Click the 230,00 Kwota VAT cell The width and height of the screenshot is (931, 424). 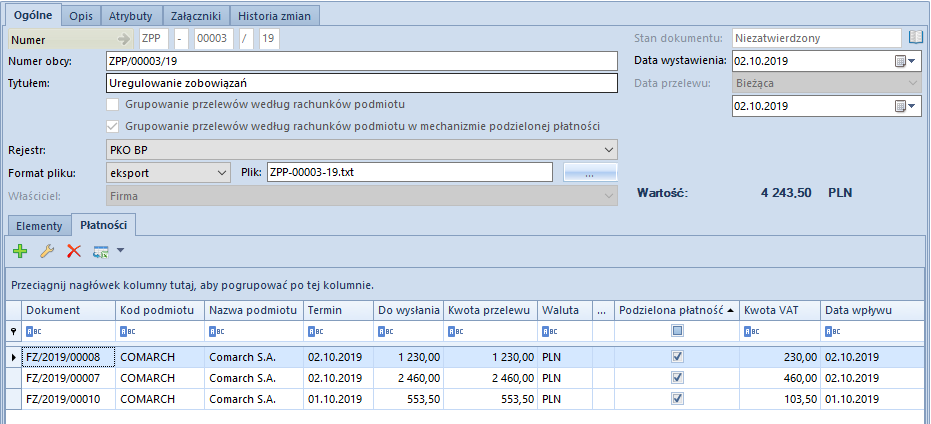780,357
